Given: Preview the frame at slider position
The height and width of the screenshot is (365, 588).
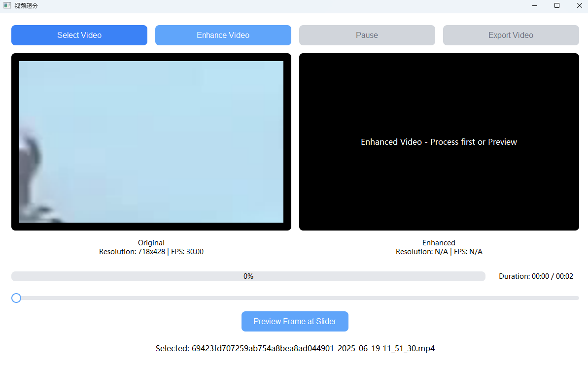Looking at the screenshot, I should pyautogui.click(x=295, y=321).
